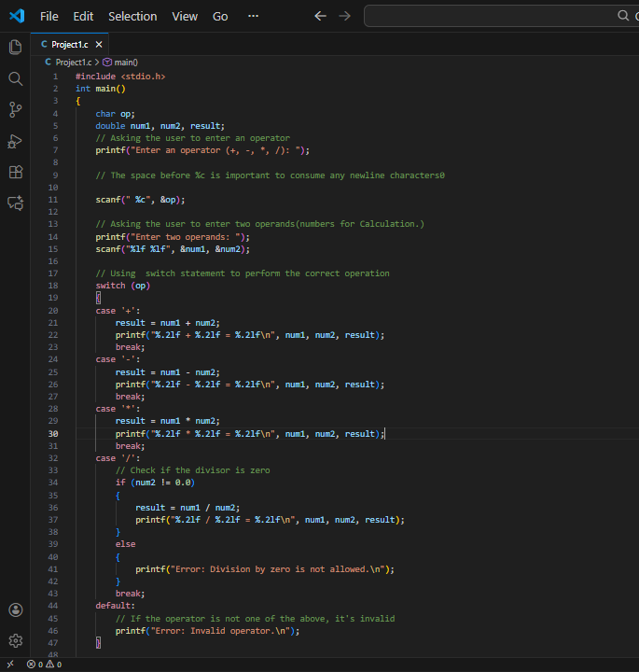
Task: Click the case '-': label
Action: click(118, 359)
